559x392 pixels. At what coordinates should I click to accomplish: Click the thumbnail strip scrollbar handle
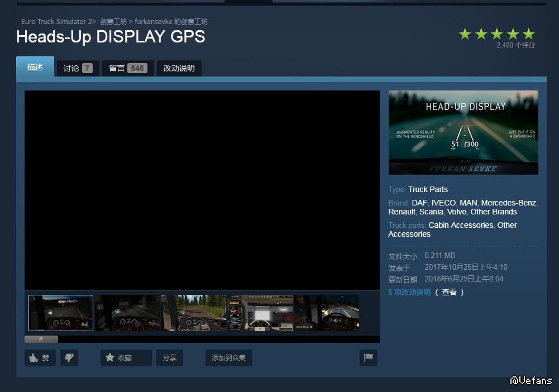coord(41,339)
